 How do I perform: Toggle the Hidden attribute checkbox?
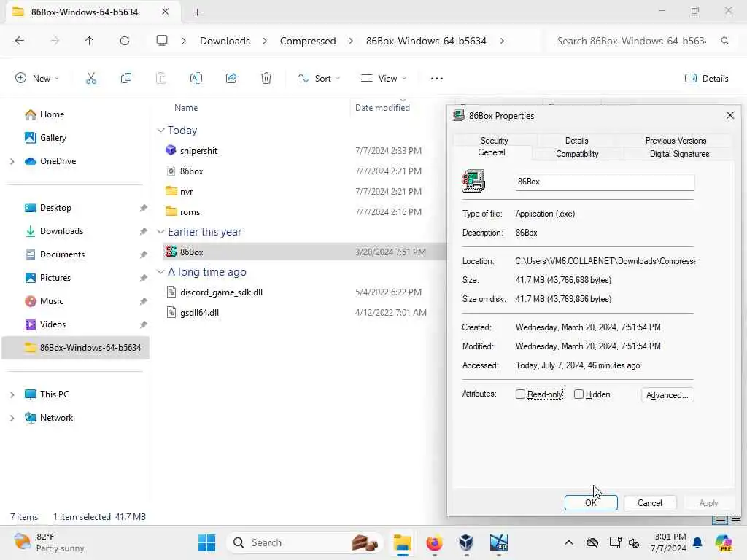pos(578,394)
